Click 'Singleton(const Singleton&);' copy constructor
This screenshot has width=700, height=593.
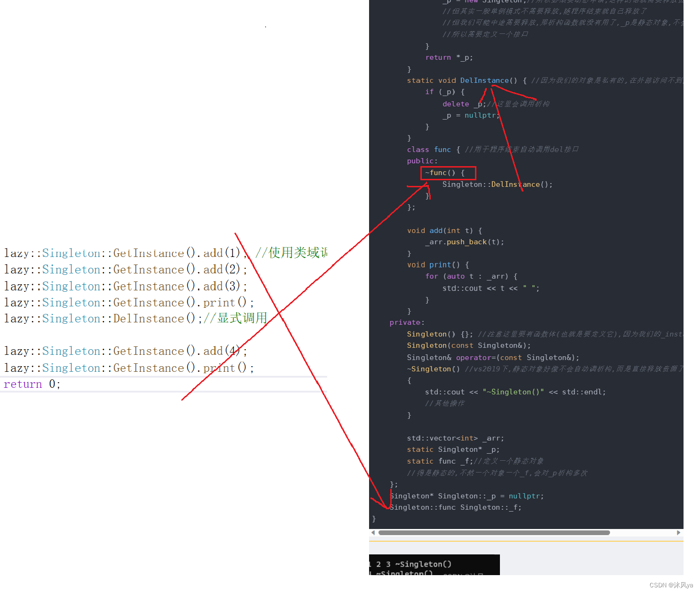469,345
